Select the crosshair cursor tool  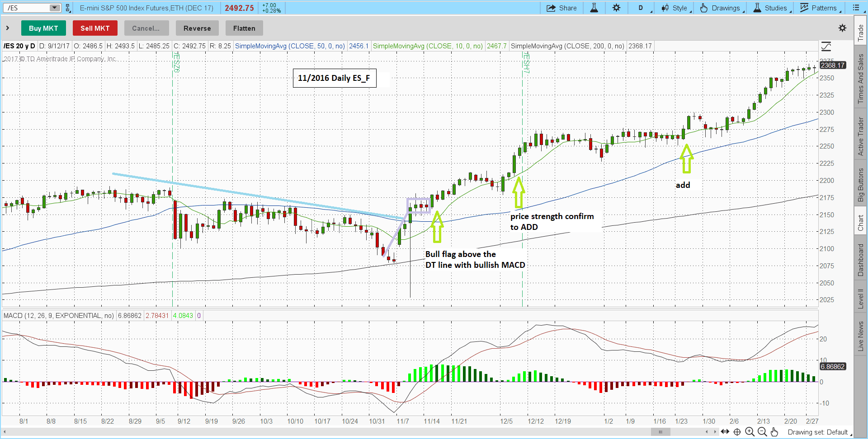737,432
